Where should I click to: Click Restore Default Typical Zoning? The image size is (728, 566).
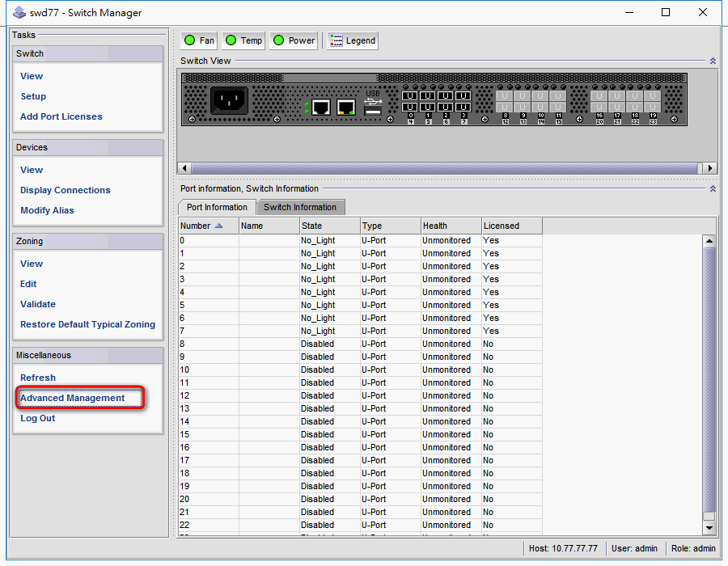87,325
